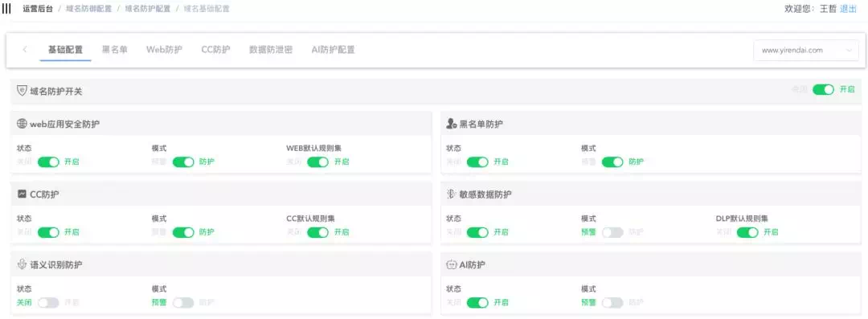Toggle web应用安全防护 模式 switch
868x319 pixels.
tap(183, 162)
